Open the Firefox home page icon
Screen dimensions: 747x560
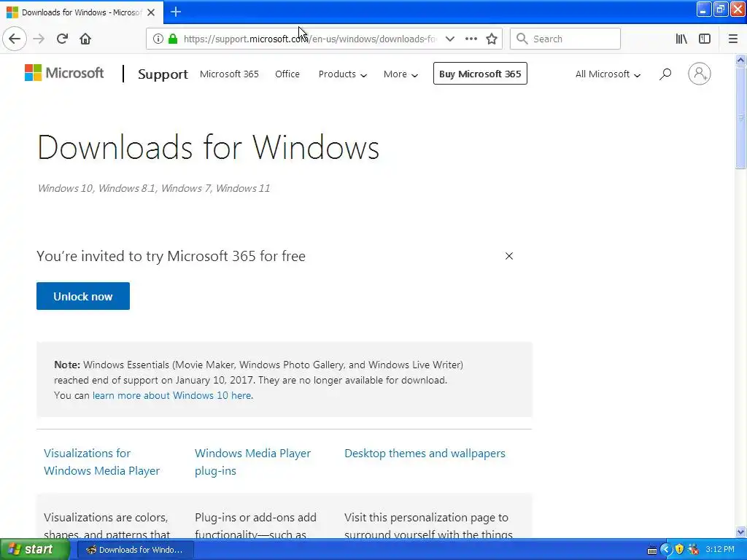pyautogui.click(x=85, y=39)
